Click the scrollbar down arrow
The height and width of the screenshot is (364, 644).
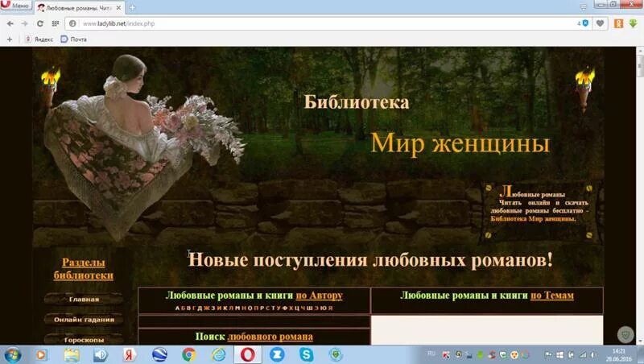[x=640, y=341]
